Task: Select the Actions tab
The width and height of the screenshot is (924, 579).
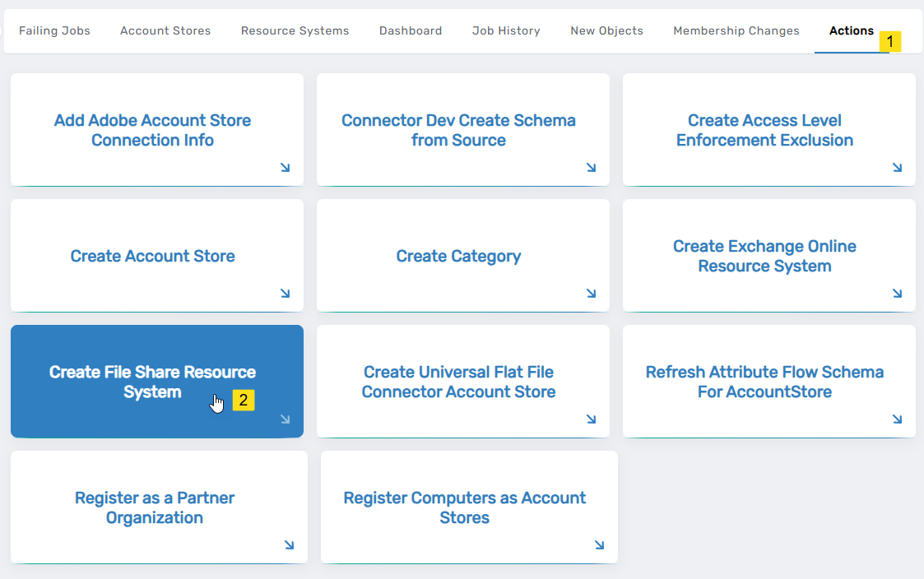Action: click(851, 30)
